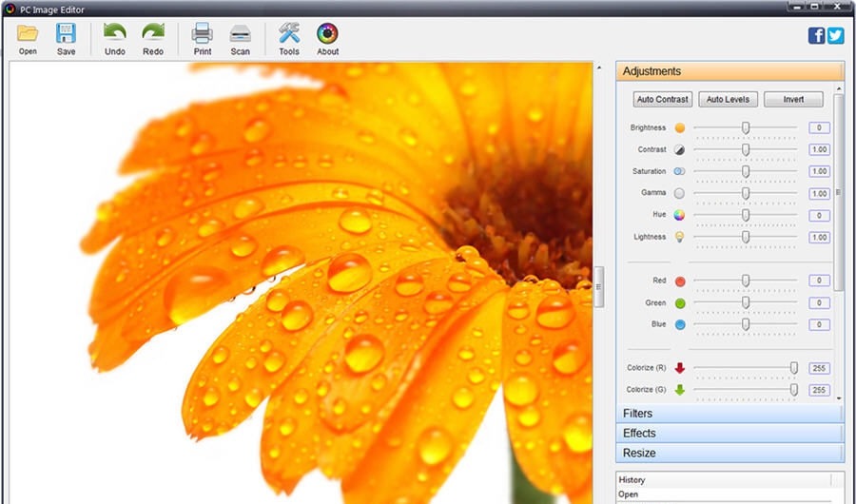Expand the Filters panel

[730, 414]
